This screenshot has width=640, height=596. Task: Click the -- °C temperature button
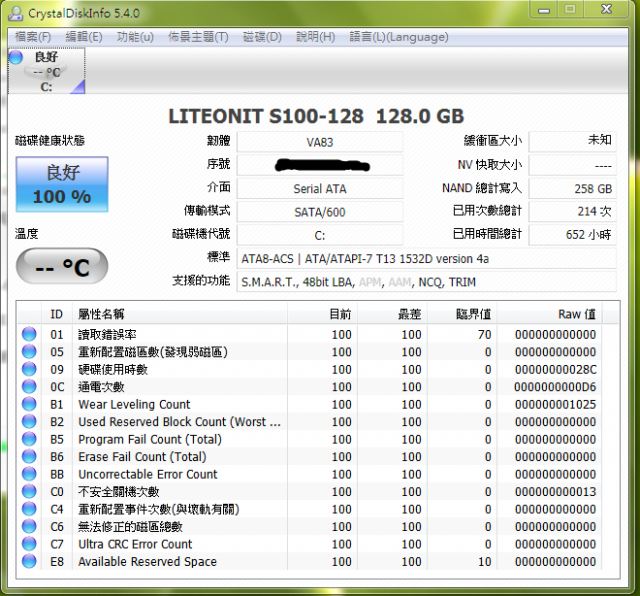tap(62, 266)
